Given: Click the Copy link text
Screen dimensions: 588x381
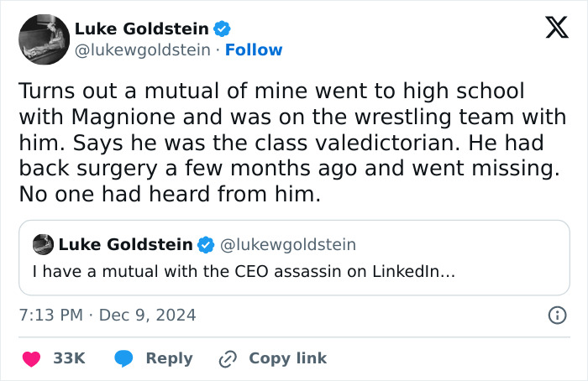Looking at the screenshot, I should click(287, 358).
